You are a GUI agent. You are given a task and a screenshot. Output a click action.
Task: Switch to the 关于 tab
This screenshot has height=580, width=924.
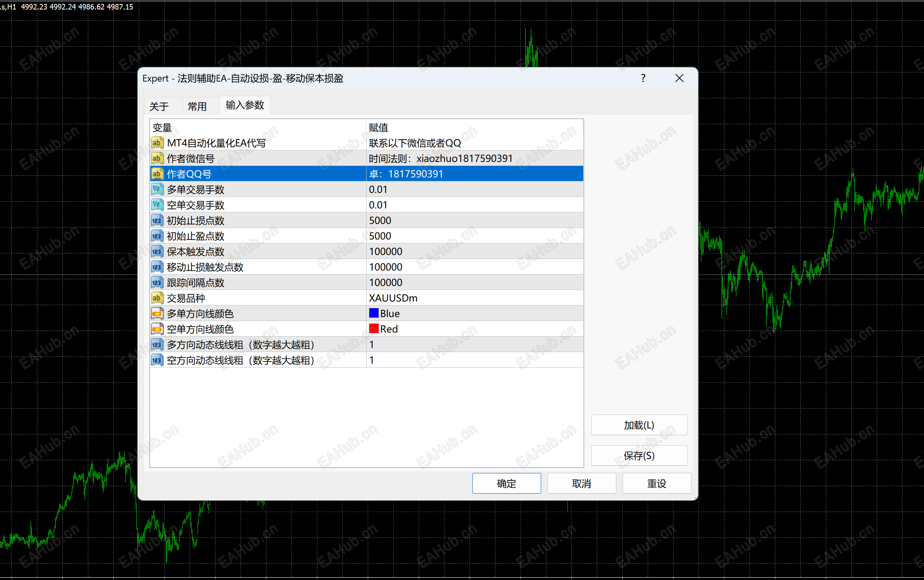(x=159, y=106)
